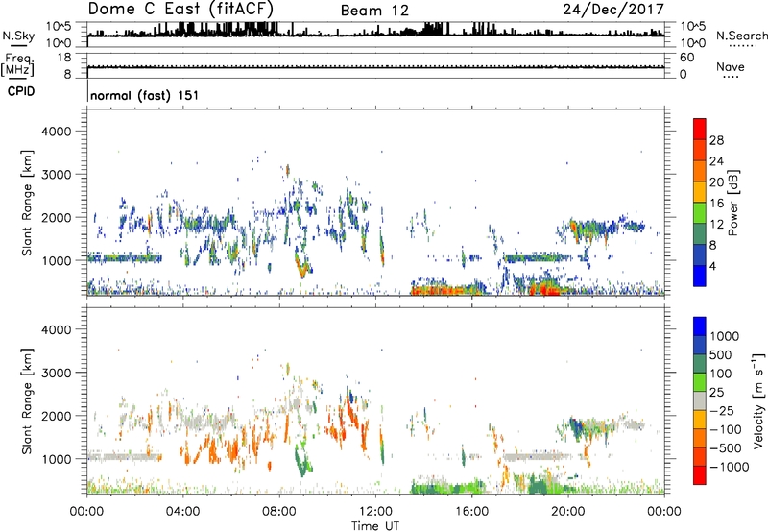Click the '1000' velocity scale value
The image size is (768, 532).
[725, 336]
